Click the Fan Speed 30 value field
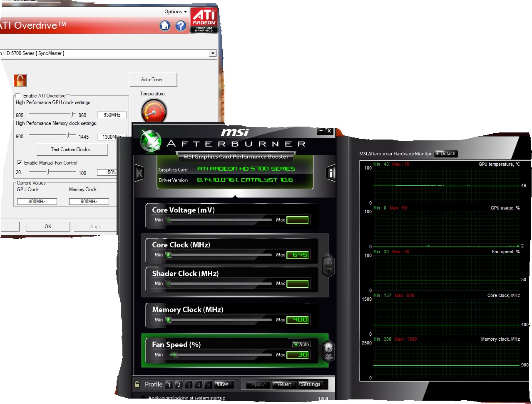Viewport: 532px width, 404px height. pos(298,354)
